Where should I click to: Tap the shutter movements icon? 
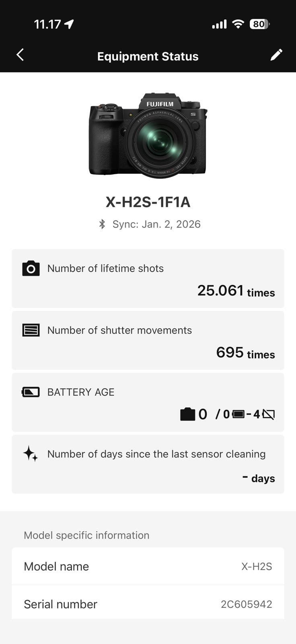coord(31,330)
